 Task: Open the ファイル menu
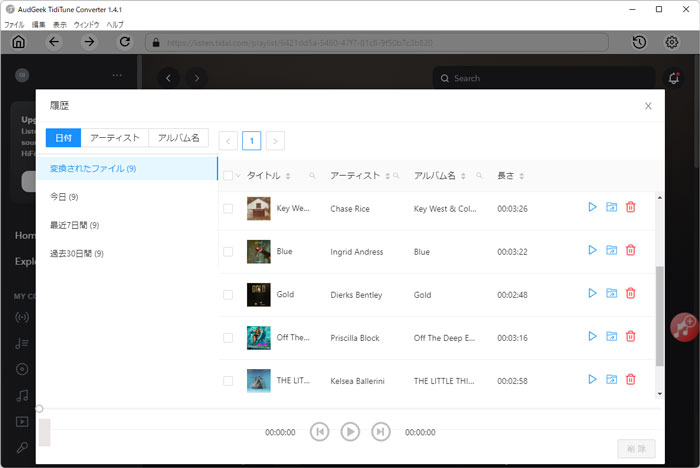14,25
